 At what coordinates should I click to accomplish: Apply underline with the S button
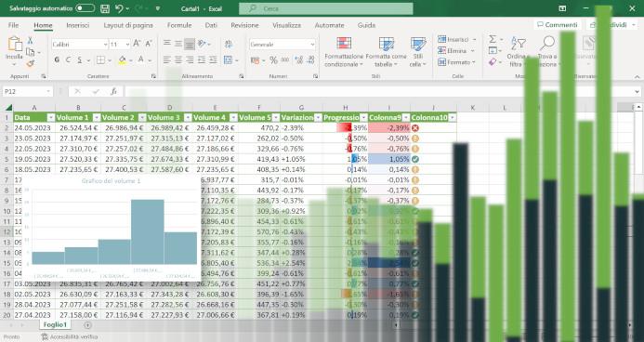point(79,59)
